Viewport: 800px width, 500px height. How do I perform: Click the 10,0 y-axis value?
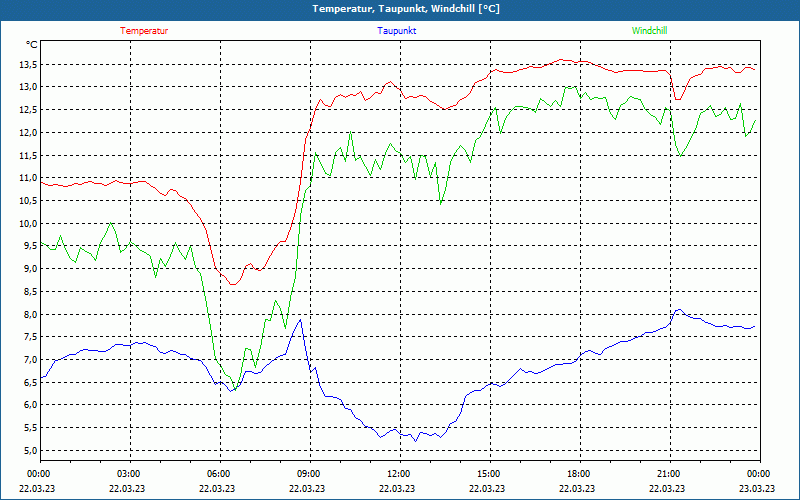pyautogui.click(x=29, y=223)
